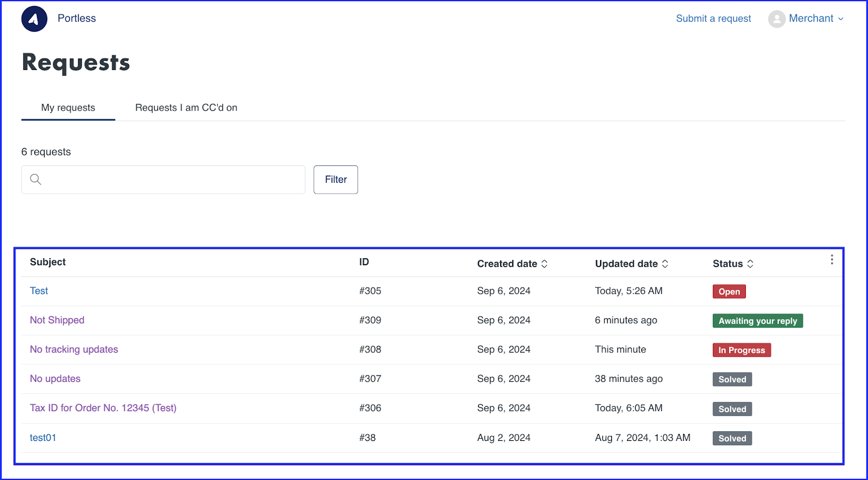Image resolution: width=868 pixels, height=480 pixels.
Task: Click the Requests page heading
Action: click(76, 62)
